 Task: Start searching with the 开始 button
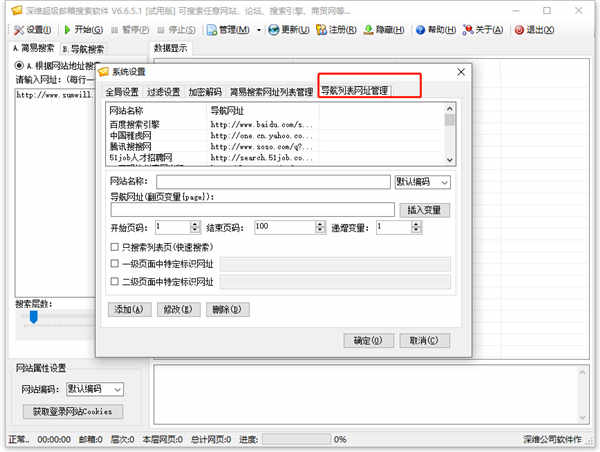[x=83, y=30]
